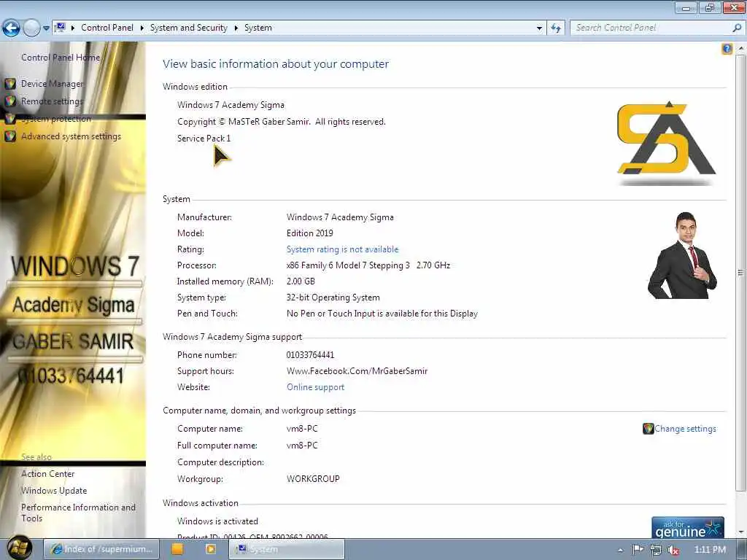Click the Remote settings shield icon
747x560 pixels.
pyautogui.click(x=10, y=101)
